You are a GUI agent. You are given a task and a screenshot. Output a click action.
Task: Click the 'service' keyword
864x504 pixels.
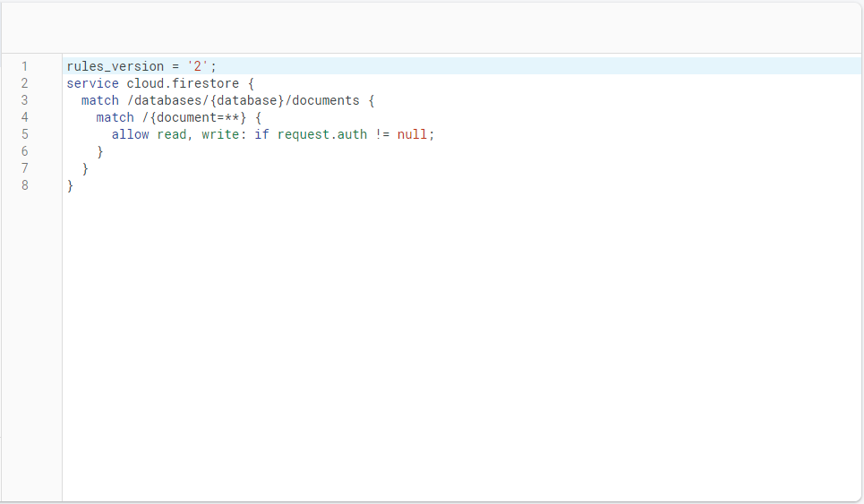pyautogui.click(x=92, y=84)
